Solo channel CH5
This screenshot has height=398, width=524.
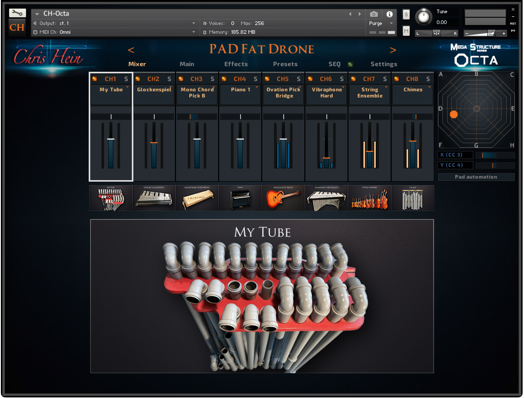point(298,79)
